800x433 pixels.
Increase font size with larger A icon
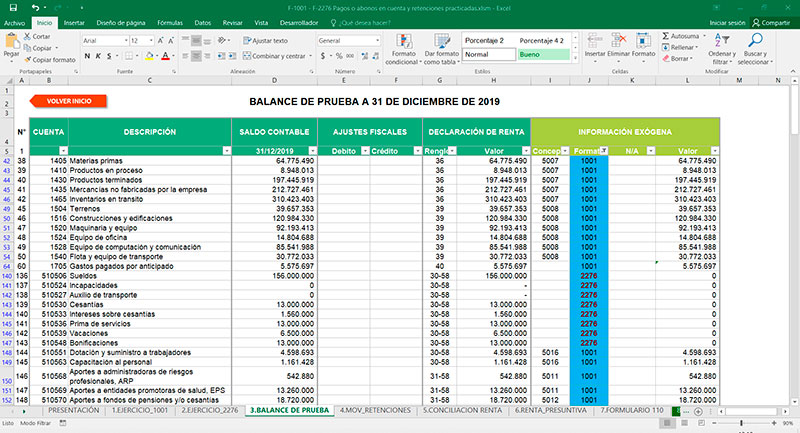(x=161, y=40)
